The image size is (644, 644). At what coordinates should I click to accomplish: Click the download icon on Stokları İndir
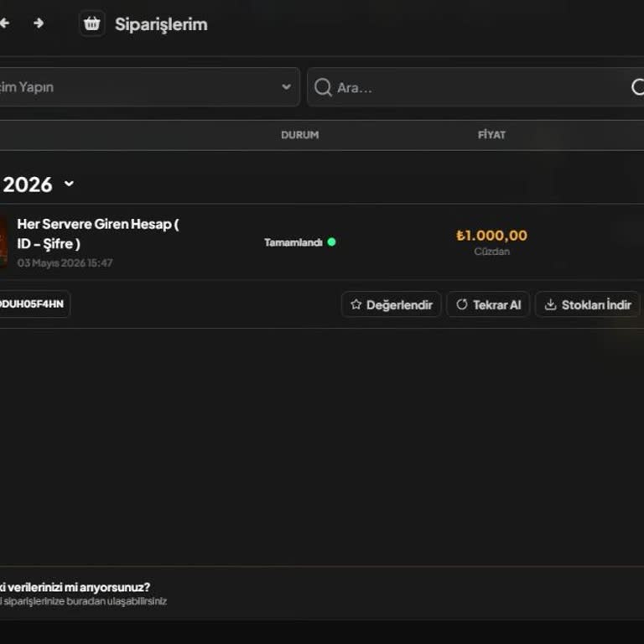tap(550, 304)
